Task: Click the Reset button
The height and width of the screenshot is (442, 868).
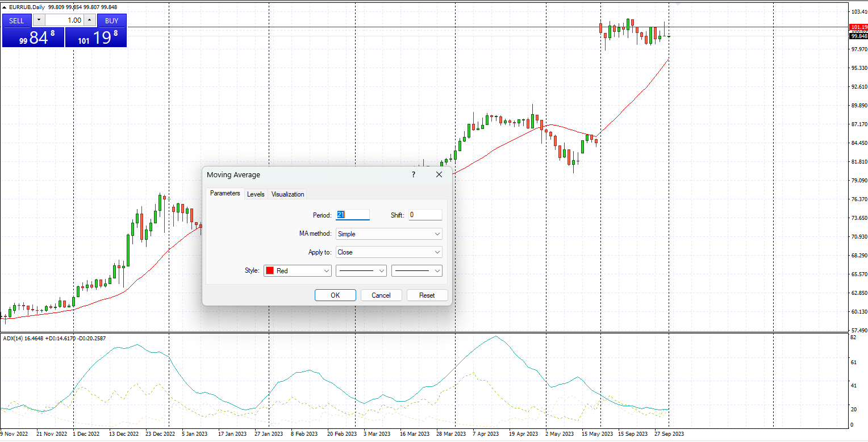Action: (x=427, y=295)
